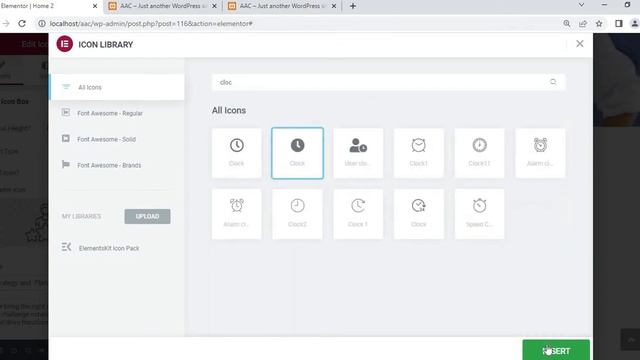
Task: Open the browser profile avatar
Action: (x=635, y=24)
